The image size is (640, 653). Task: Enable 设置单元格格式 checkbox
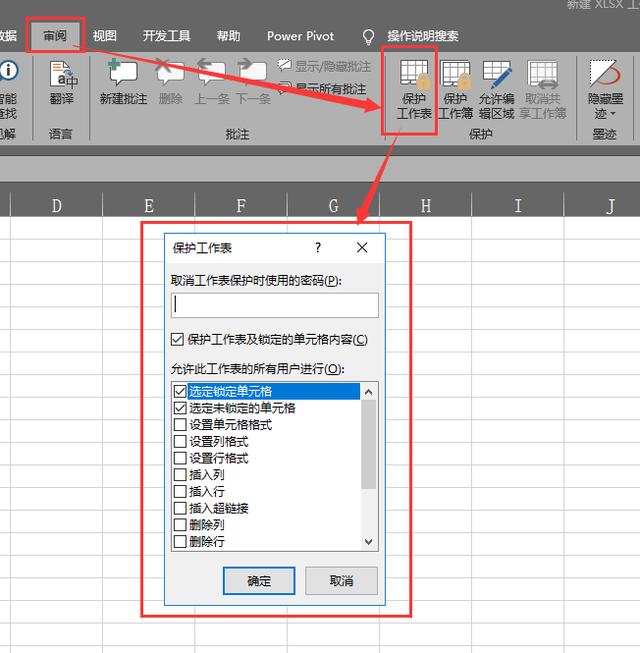point(180,425)
